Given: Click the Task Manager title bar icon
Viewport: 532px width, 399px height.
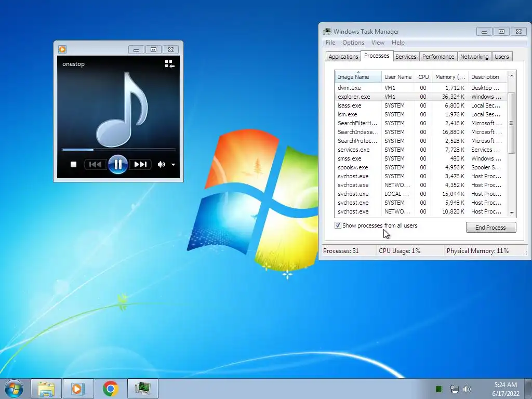Looking at the screenshot, I should coord(327,32).
